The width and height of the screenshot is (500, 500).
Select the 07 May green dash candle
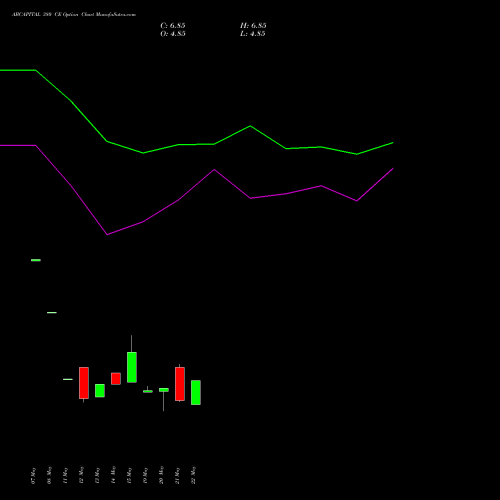click(36, 260)
